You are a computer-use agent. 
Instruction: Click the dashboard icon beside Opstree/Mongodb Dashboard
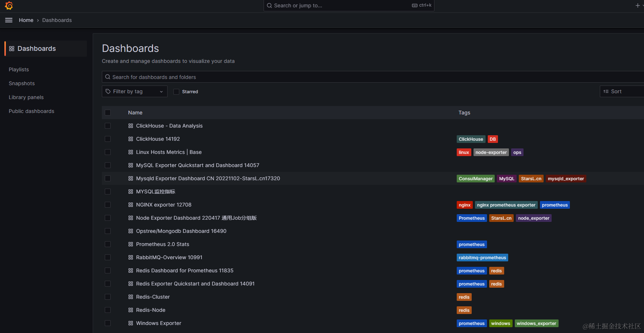pyautogui.click(x=131, y=231)
